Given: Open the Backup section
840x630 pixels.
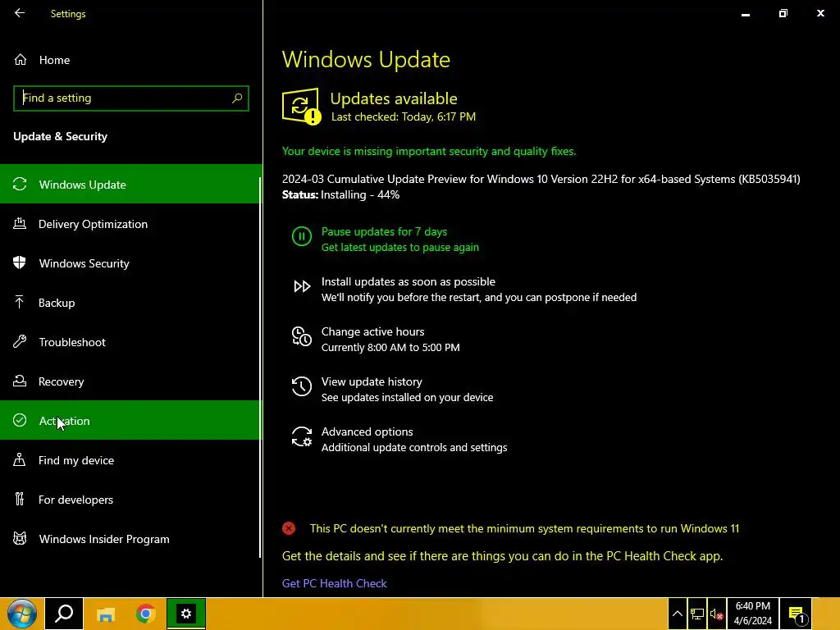Looking at the screenshot, I should 130,303.
